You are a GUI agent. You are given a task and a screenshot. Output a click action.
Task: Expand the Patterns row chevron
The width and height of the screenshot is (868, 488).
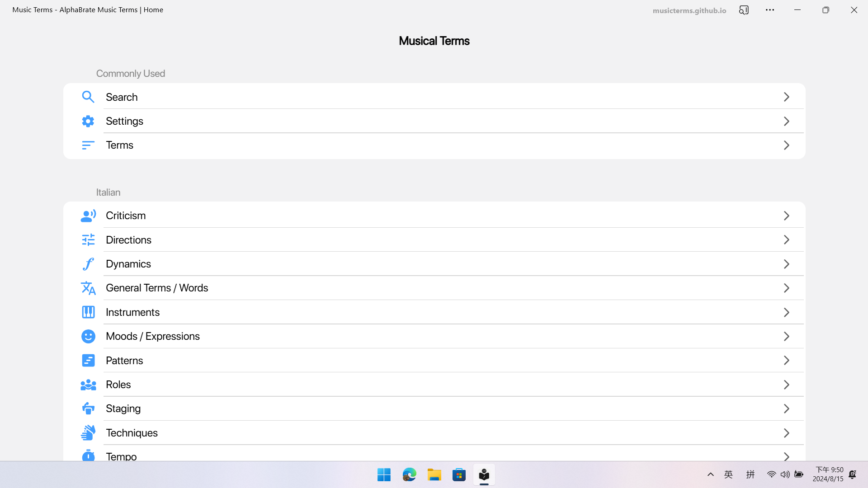(786, 361)
